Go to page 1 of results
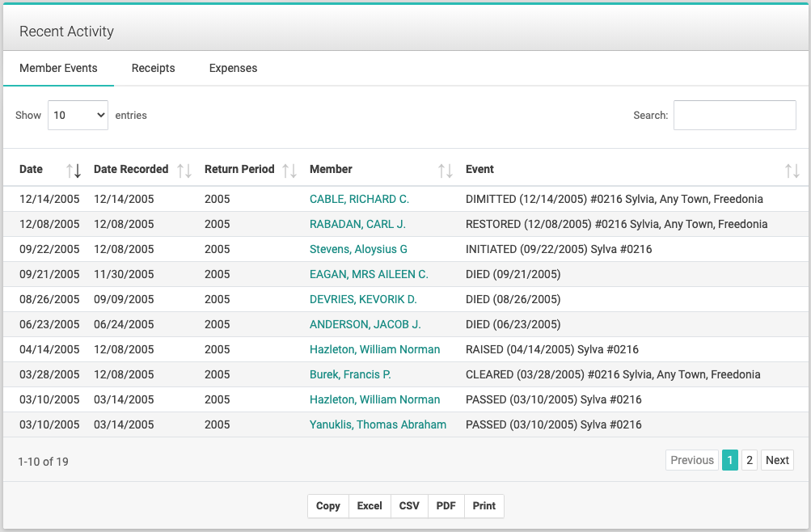 pyautogui.click(x=730, y=460)
